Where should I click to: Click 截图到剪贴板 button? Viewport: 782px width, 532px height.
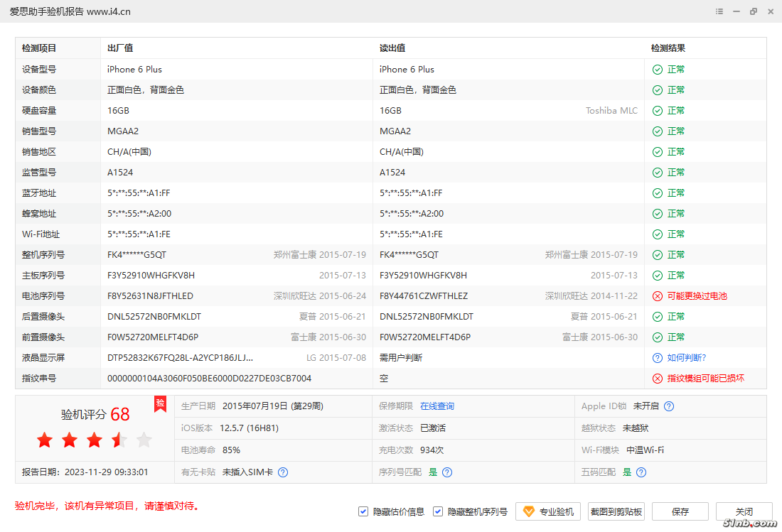[x=616, y=511]
